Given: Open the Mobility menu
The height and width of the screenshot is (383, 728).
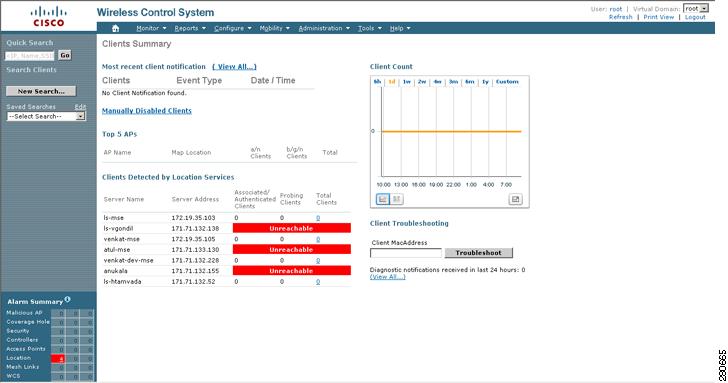Looking at the screenshot, I should [274, 28].
